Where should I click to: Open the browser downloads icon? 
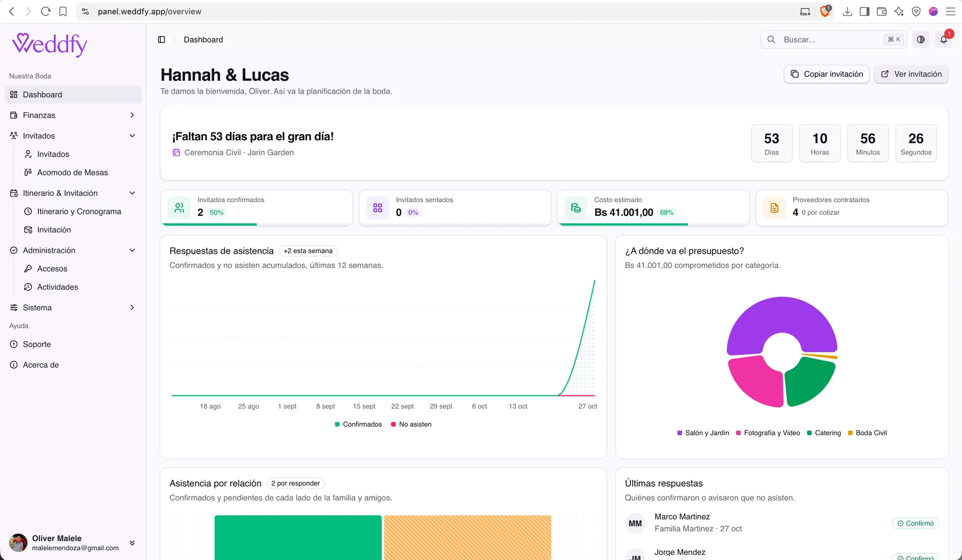pos(847,11)
